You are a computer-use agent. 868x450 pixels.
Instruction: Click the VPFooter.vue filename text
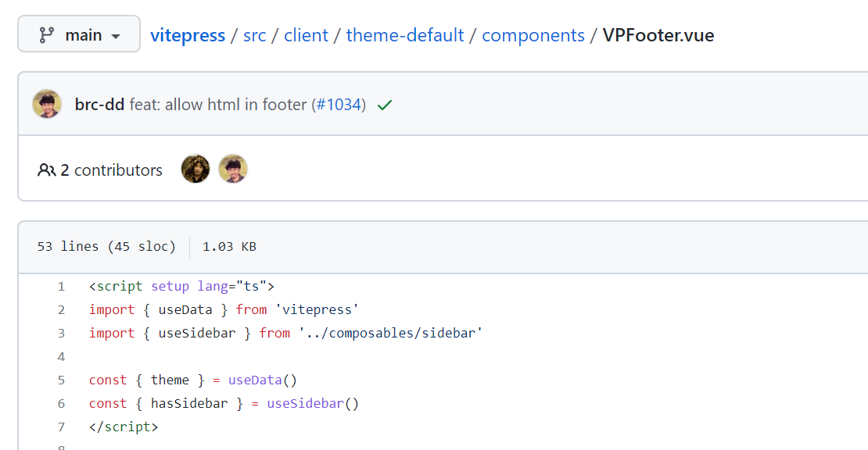pyautogui.click(x=658, y=35)
